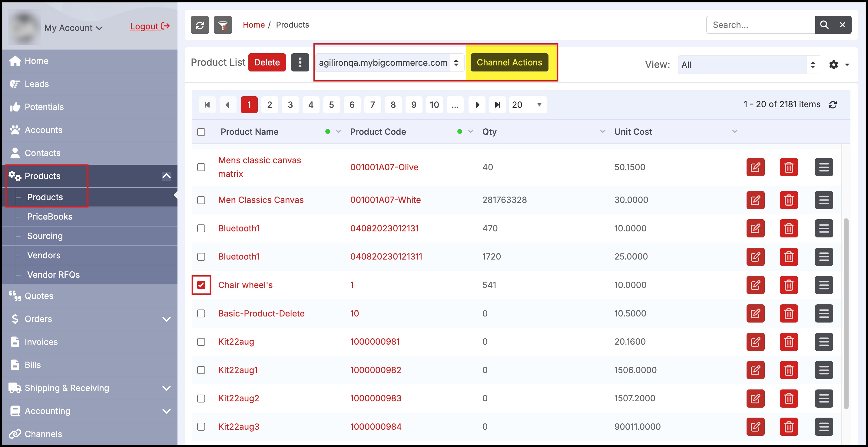This screenshot has height=447, width=868.
Task: Open the Product Code column menu chevron
Action: 471,132
